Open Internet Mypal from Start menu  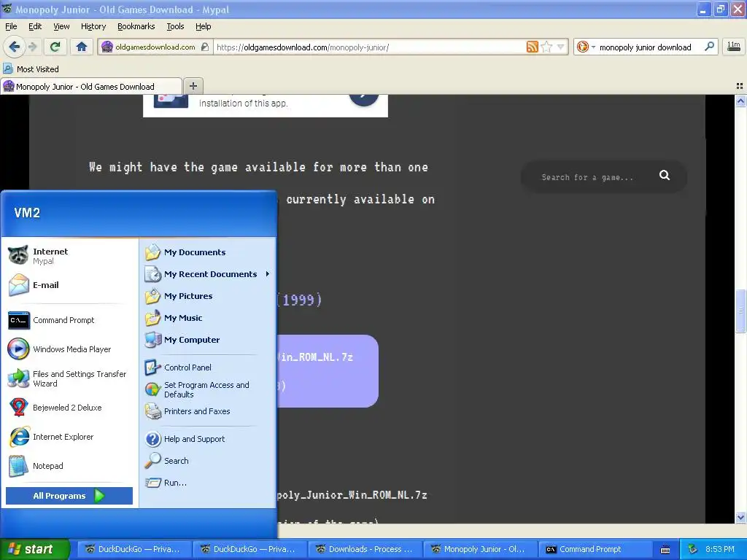69,256
